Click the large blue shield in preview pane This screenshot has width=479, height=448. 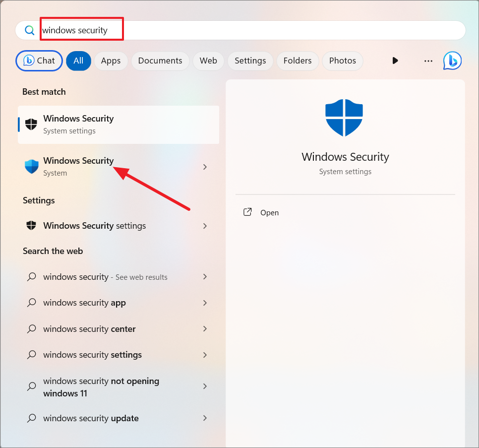click(x=344, y=118)
